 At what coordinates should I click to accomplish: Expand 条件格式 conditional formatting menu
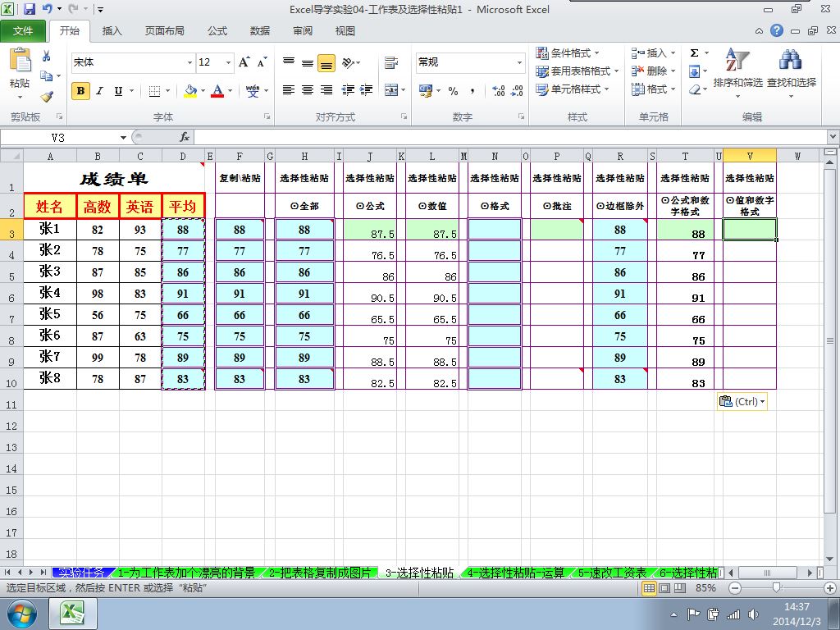pos(568,53)
